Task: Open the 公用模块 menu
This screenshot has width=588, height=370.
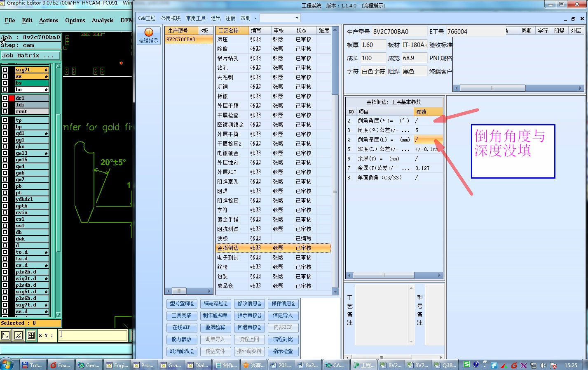Action: point(171,18)
